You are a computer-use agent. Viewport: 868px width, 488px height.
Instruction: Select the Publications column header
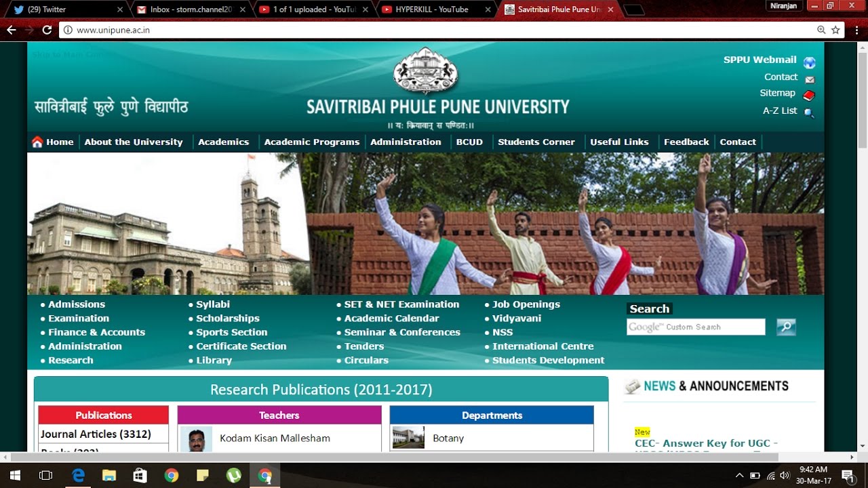tap(103, 415)
